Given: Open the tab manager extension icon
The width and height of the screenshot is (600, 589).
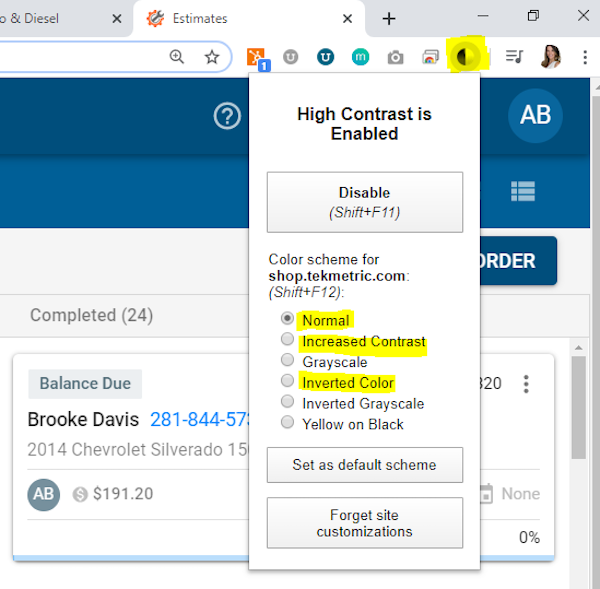Looking at the screenshot, I should tap(430, 57).
